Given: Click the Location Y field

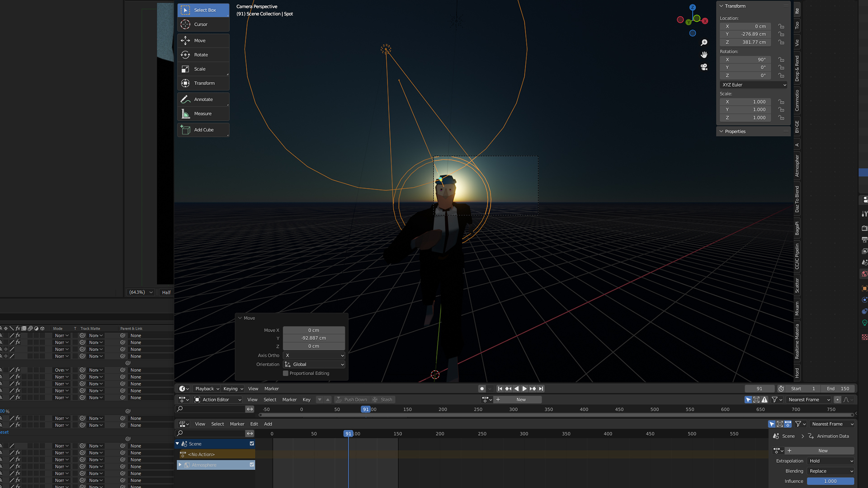Looking at the screenshot, I should tap(745, 34).
